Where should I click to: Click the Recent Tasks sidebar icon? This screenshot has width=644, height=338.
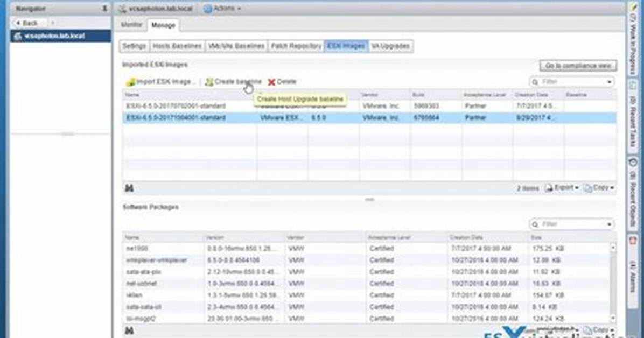[x=633, y=86]
